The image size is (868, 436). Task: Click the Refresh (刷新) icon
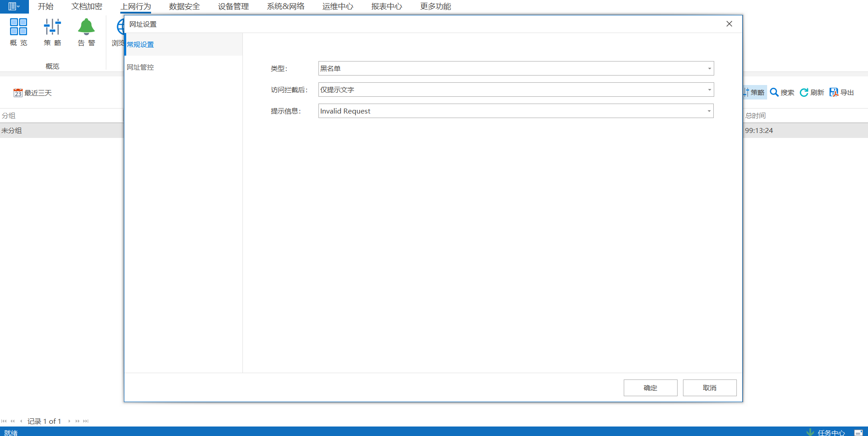tap(804, 92)
